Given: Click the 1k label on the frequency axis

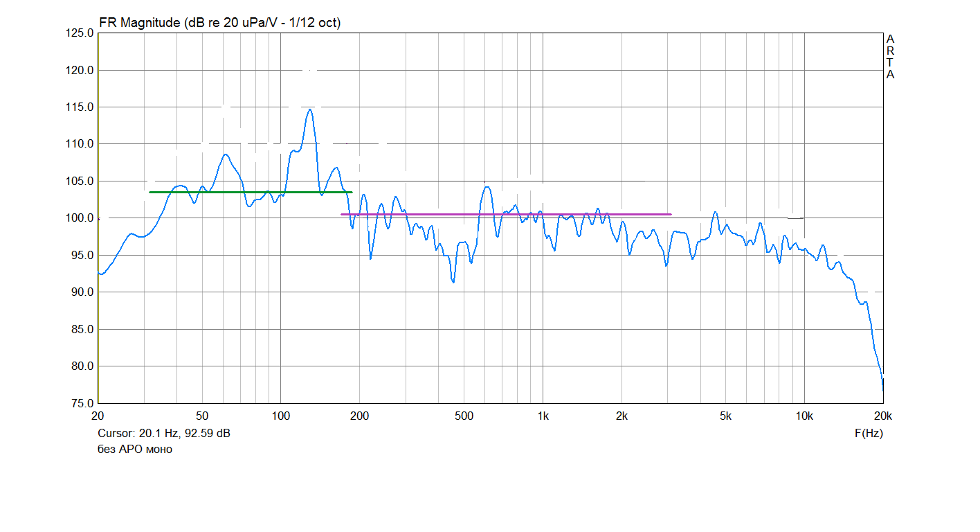Looking at the screenshot, I should point(543,416).
